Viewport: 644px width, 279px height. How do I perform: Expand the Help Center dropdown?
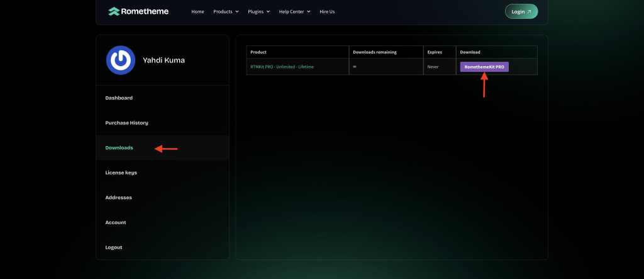tap(294, 11)
